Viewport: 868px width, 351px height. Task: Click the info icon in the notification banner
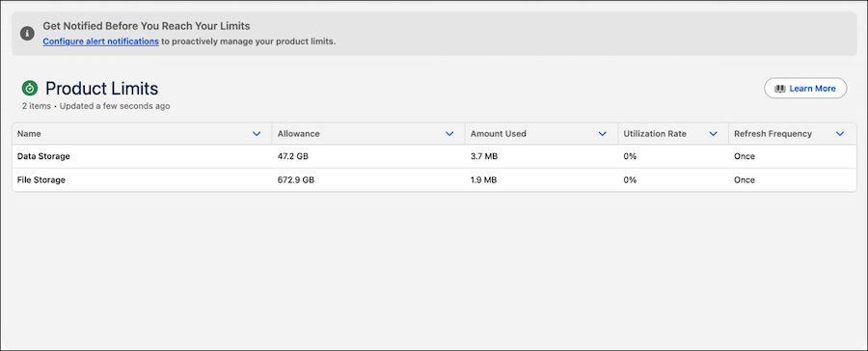[x=27, y=33]
